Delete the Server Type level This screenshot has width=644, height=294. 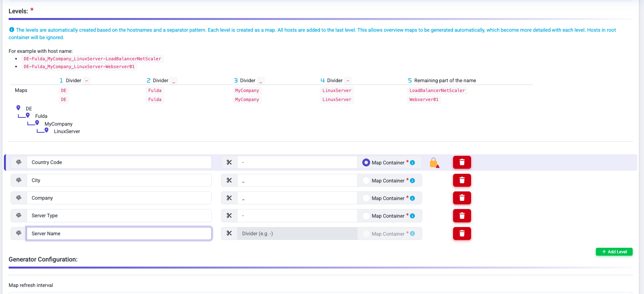click(462, 216)
